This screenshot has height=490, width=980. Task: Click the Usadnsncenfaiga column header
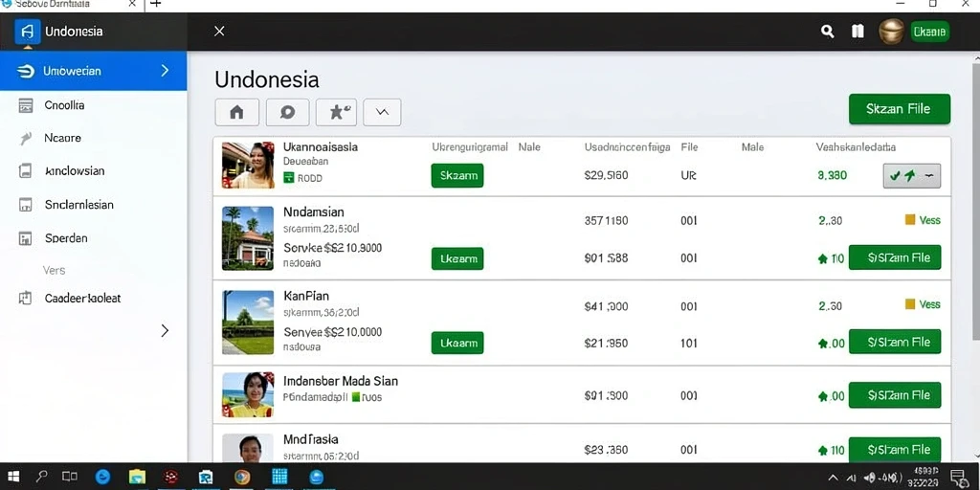pos(628,147)
